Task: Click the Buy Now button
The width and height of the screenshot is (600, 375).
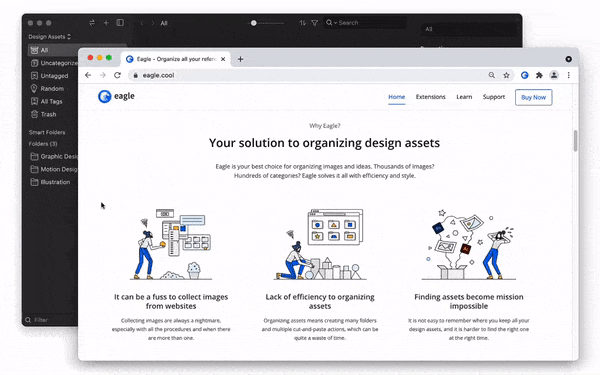Action: (533, 97)
